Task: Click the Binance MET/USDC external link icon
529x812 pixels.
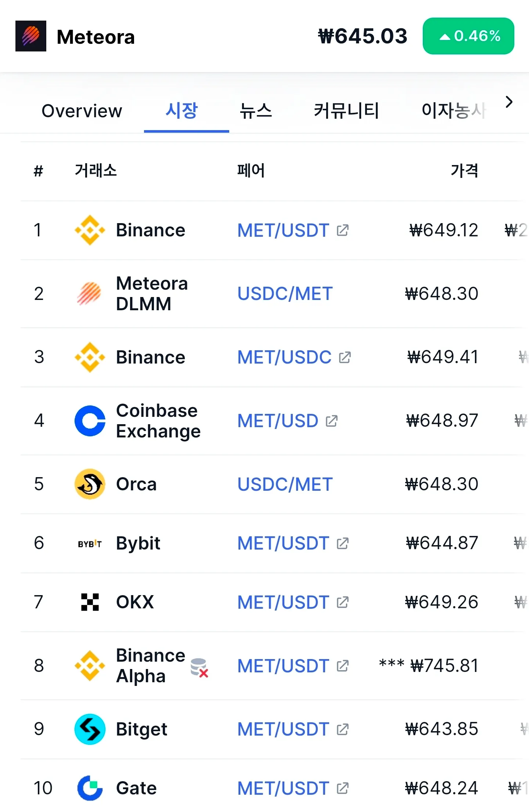Action: click(345, 357)
